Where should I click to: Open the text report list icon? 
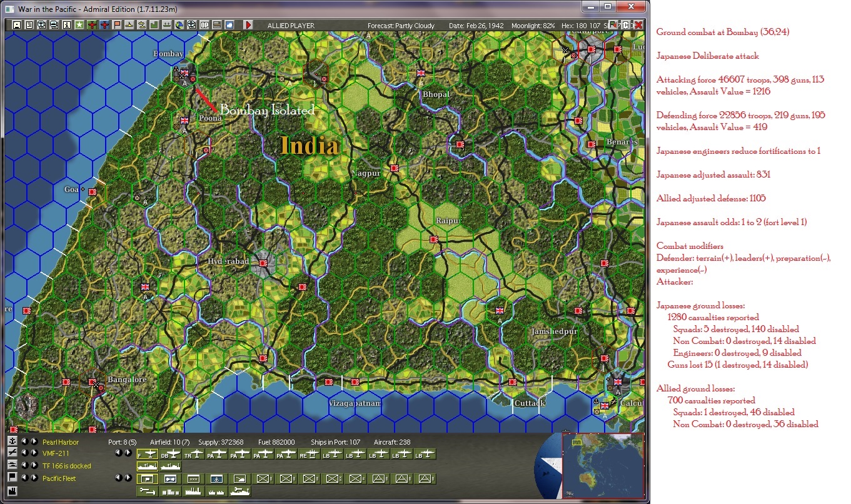pos(29,25)
